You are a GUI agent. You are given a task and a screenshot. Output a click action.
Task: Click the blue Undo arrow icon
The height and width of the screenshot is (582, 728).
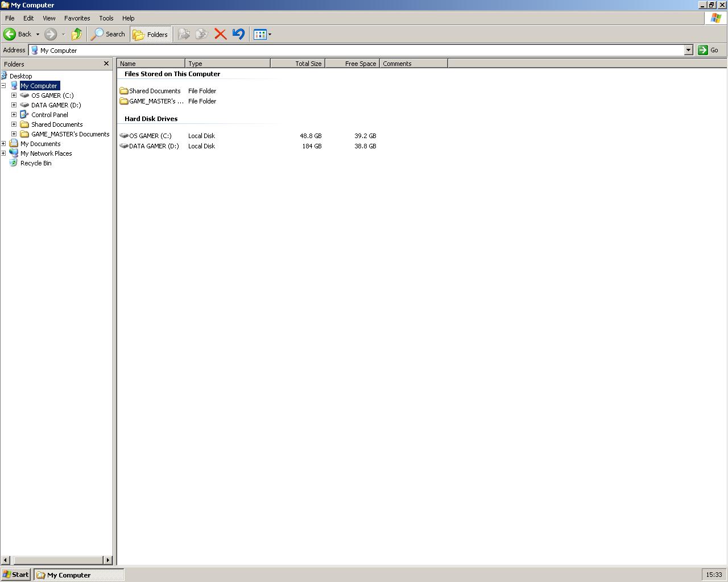point(238,34)
